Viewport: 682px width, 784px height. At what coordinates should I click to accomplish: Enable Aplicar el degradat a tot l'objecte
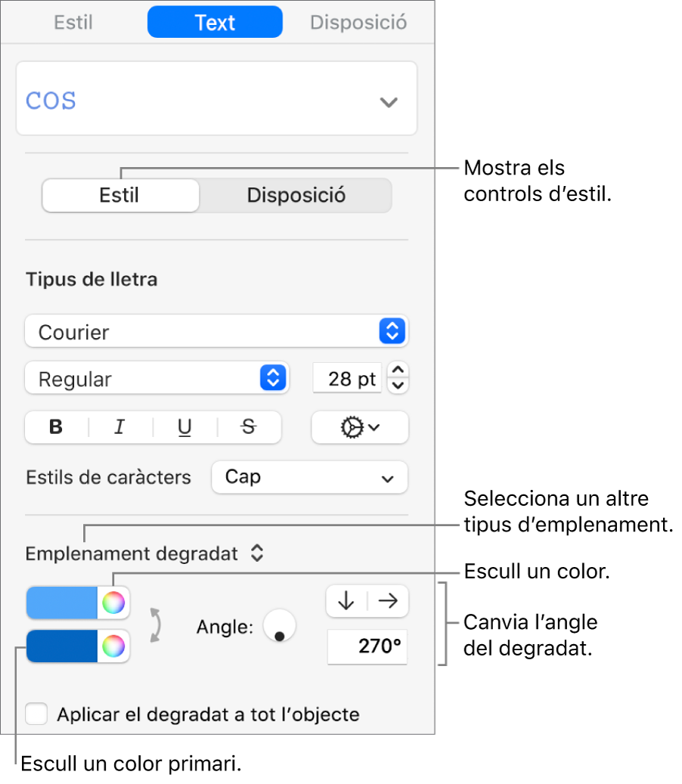pyautogui.click(x=36, y=714)
